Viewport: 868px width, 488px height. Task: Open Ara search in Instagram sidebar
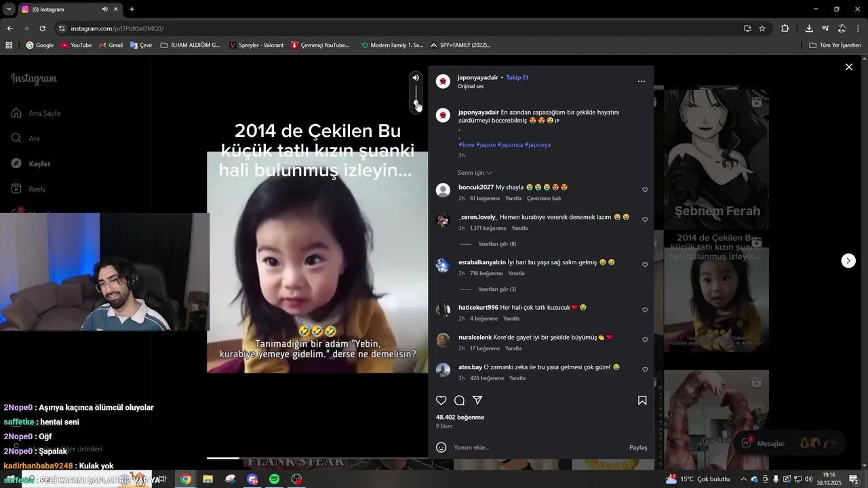tap(26, 138)
